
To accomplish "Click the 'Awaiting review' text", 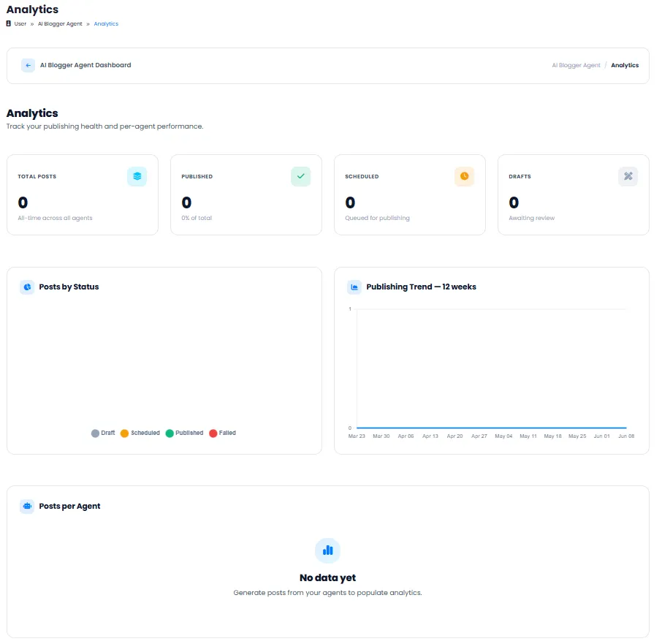I will pos(531,219).
